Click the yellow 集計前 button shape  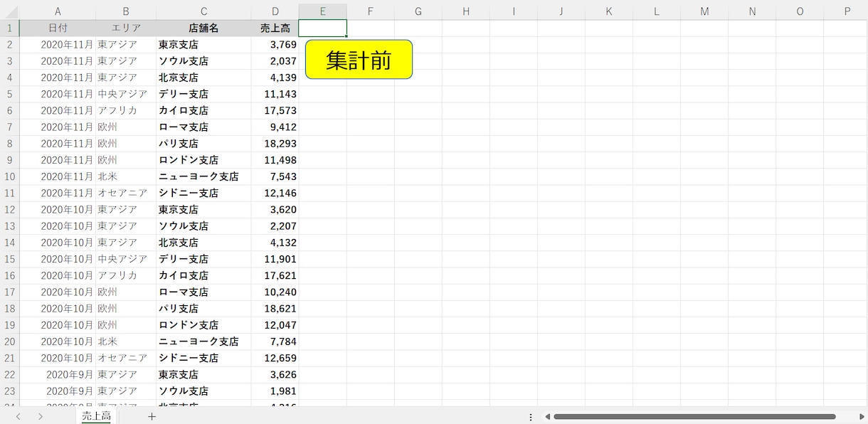click(x=359, y=60)
